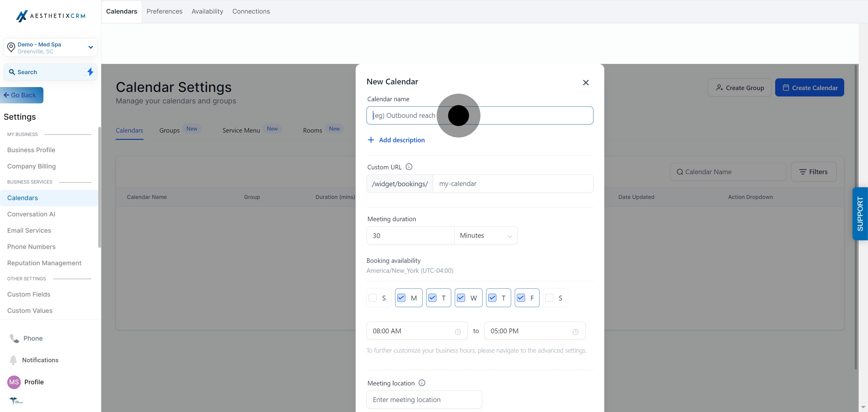868x412 pixels.
Task: Click the lightning bolt quick actions icon
Action: [90, 72]
